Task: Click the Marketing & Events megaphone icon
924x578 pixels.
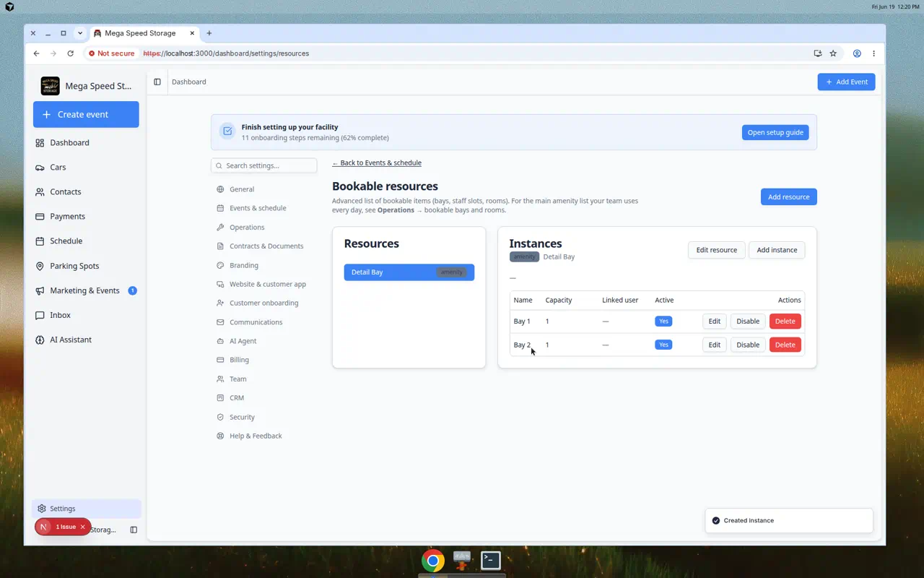Action: coord(40,290)
